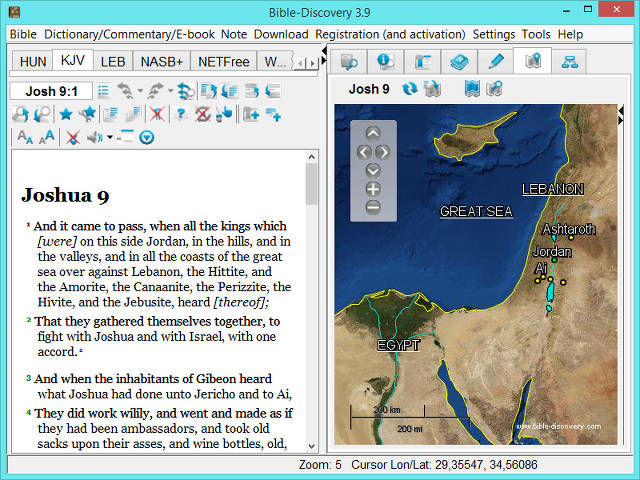Click the navigate back arrows icon
Image resolution: width=640 pixels, height=480 pixels.
(125, 91)
